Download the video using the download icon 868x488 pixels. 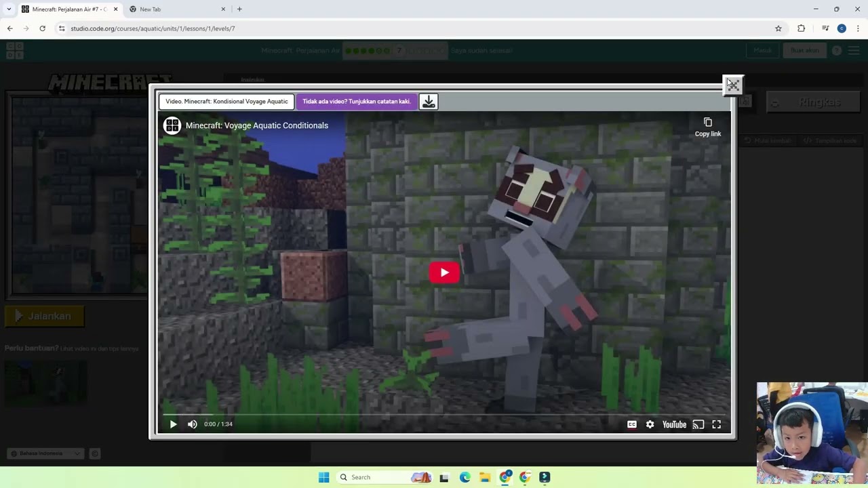[429, 102]
